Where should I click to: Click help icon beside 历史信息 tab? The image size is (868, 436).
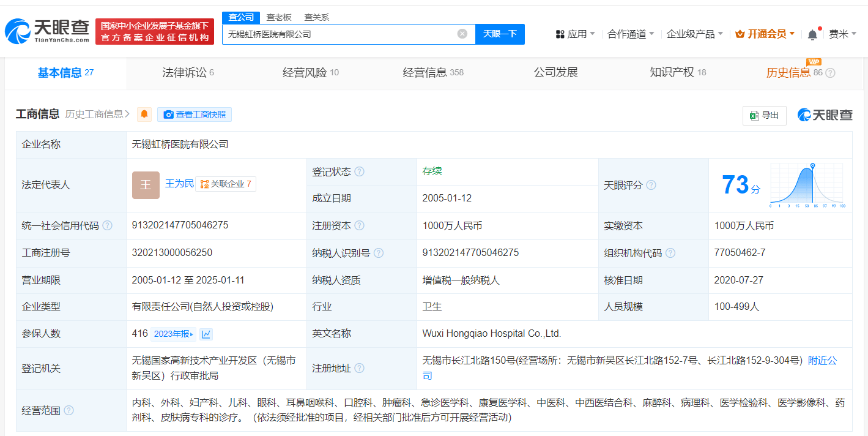point(830,73)
